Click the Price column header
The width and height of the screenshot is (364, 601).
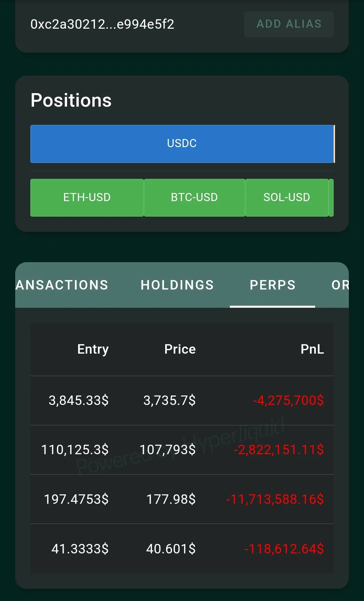[x=180, y=349]
